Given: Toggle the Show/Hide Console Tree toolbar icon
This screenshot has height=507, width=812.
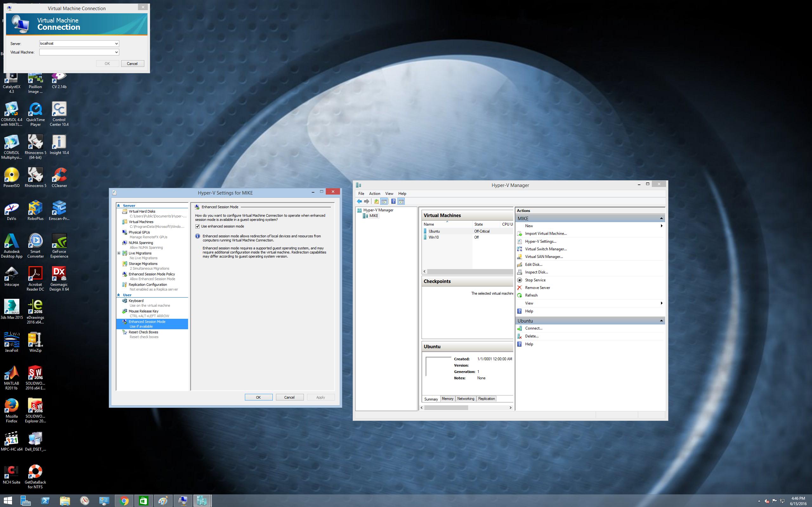Looking at the screenshot, I should coord(384,202).
